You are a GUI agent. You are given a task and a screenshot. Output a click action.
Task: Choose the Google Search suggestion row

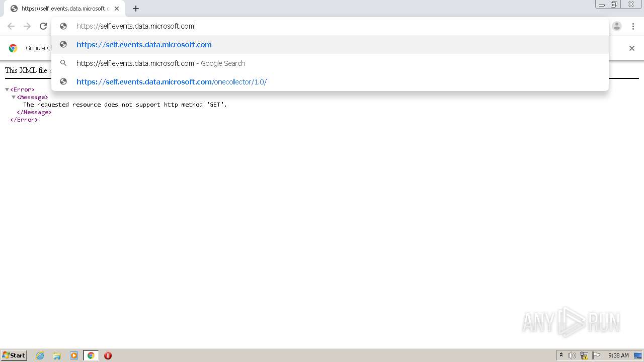[330, 63]
